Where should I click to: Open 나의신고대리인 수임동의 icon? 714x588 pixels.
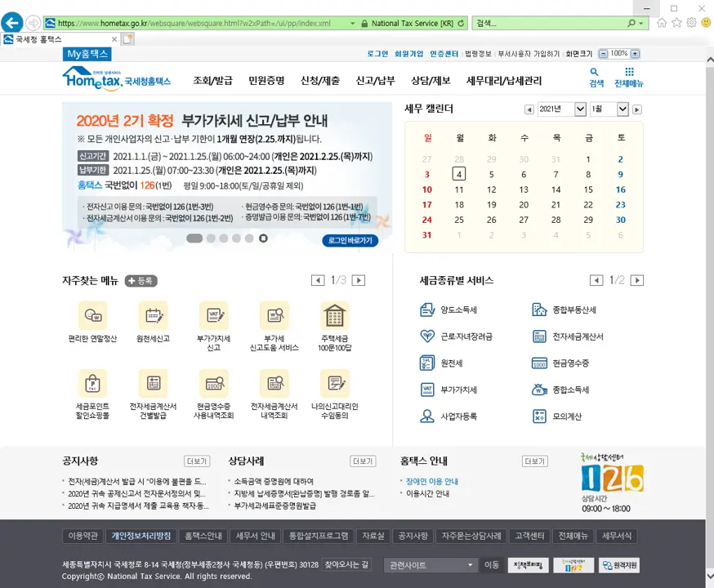tap(335, 383)
